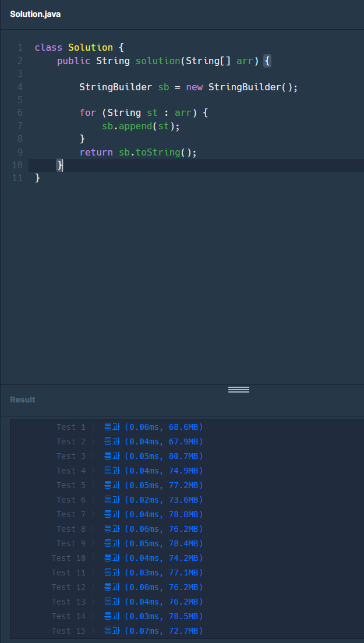Click line number 11 in the gutter
This screenshot has width=364, height=643.
pyautogui.click(x=17, y=178)
